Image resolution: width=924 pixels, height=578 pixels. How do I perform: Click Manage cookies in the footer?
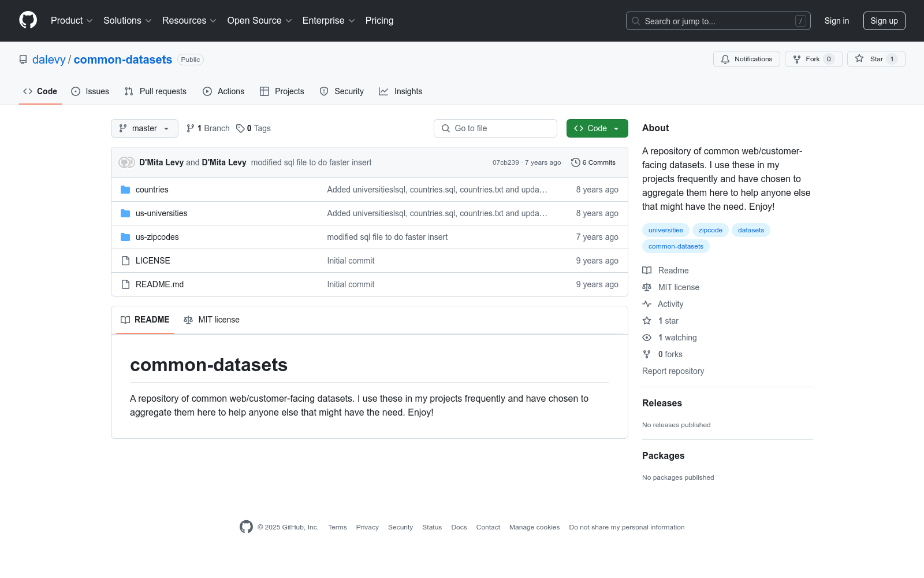(534, 527)
